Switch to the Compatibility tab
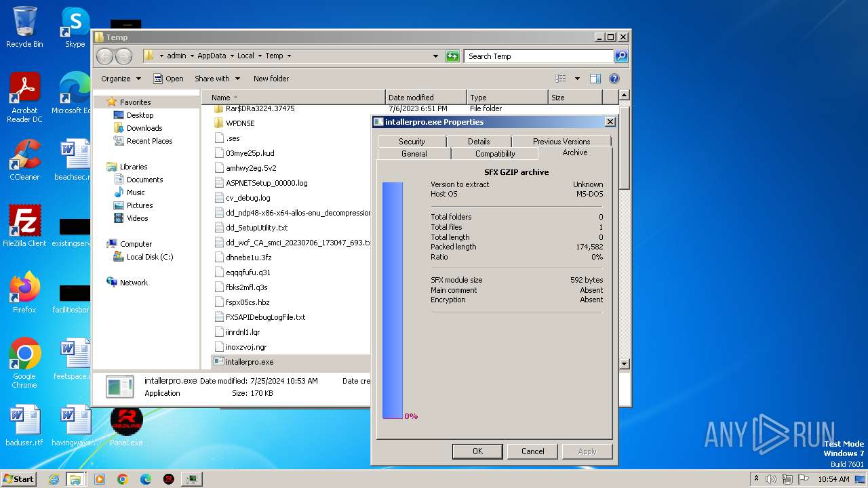The image size is (868, 488). pos(495,154)
